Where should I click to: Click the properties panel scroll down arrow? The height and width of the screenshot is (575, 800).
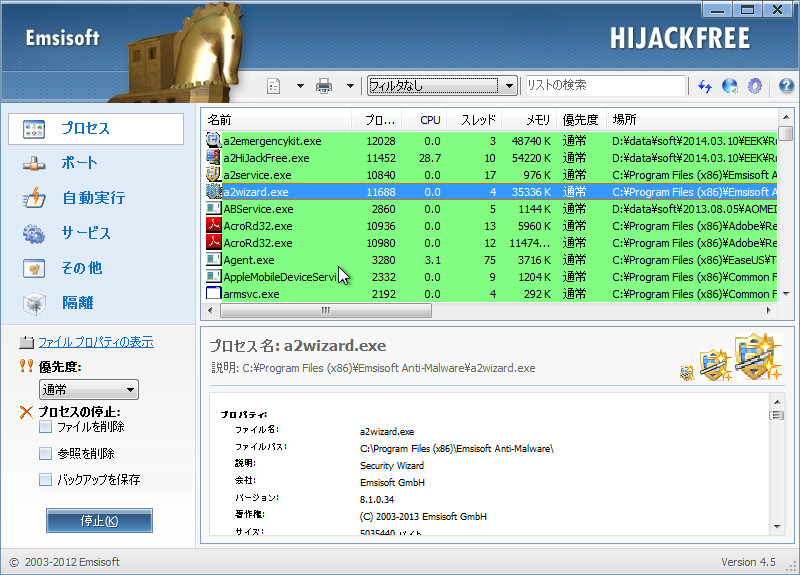(x=777, y=527)
